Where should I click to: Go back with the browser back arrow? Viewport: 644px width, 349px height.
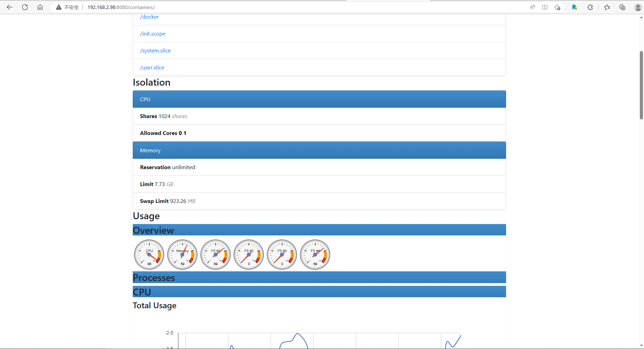10,7
